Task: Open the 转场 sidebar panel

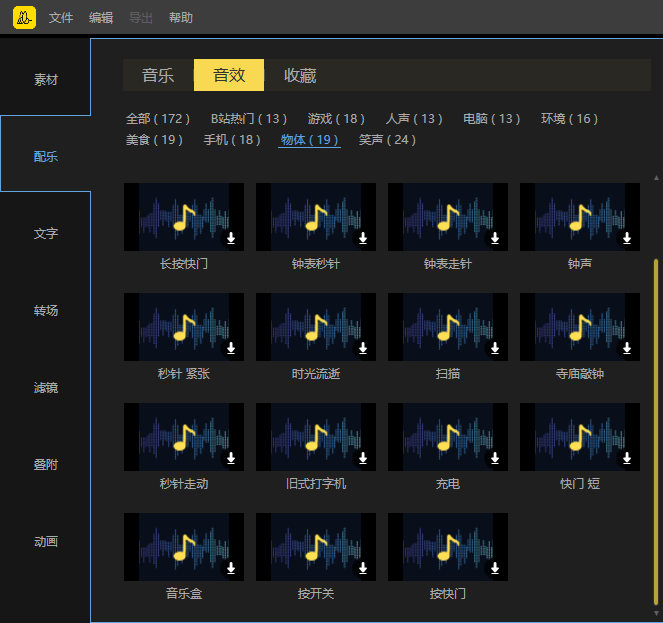Action: point(46,311)
